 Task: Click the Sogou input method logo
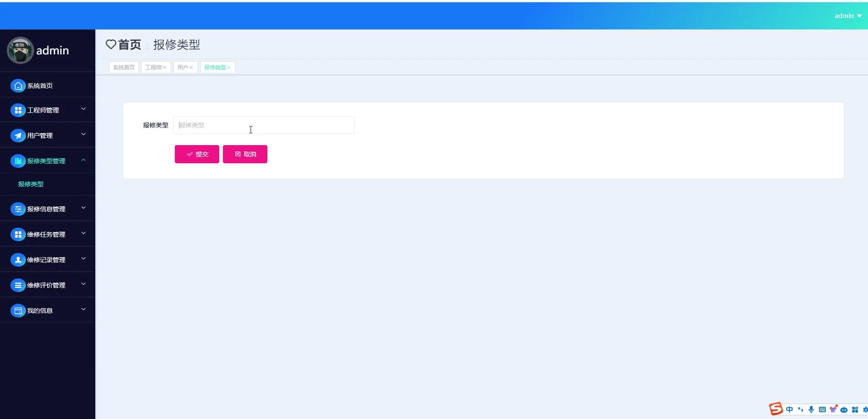[776, 409]
